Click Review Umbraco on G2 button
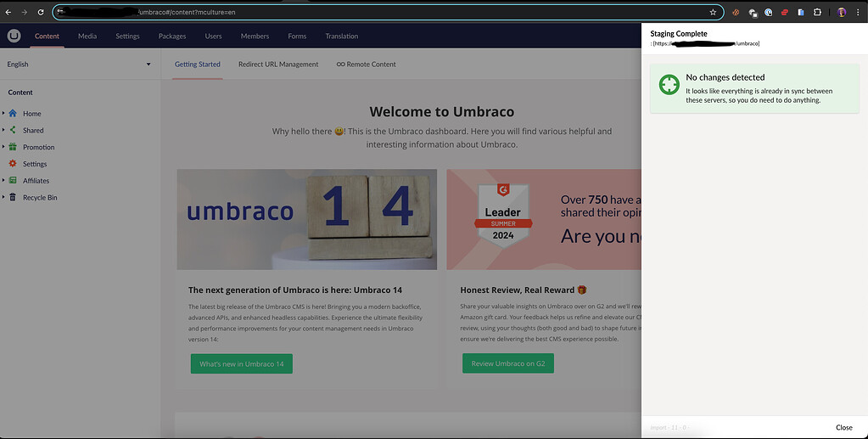 click(508, 363)
